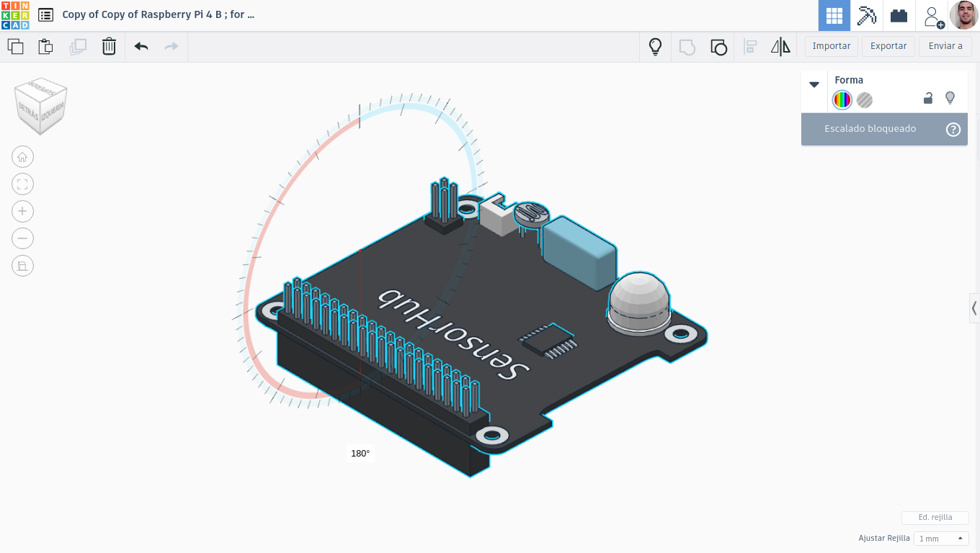This screenshot has width=980, height=553.
Task: Click the white dome PIR sensor on the board
Action: [x=639, y=302]
